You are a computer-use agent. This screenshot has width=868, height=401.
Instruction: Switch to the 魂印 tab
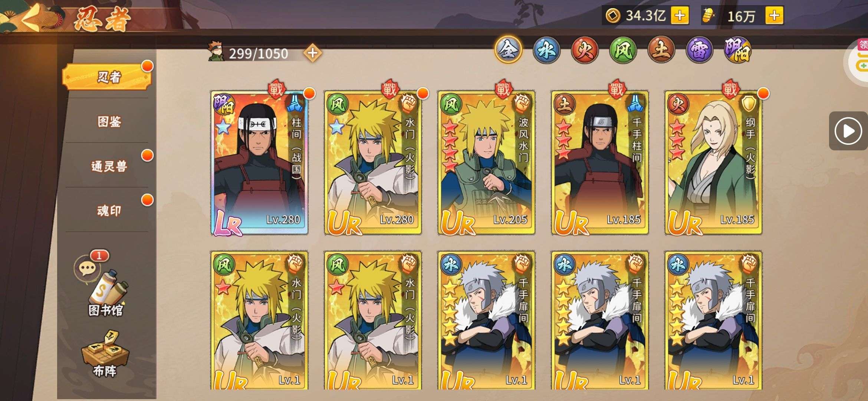[x=109, y=211]
